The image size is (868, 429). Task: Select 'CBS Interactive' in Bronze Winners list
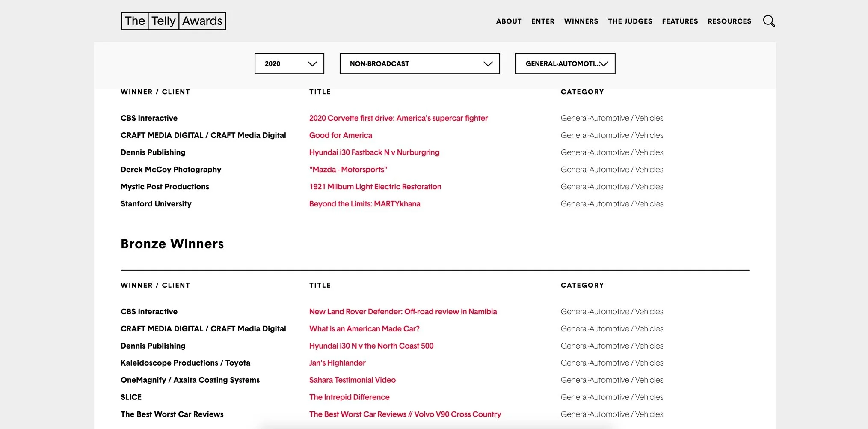pos(149,312)
